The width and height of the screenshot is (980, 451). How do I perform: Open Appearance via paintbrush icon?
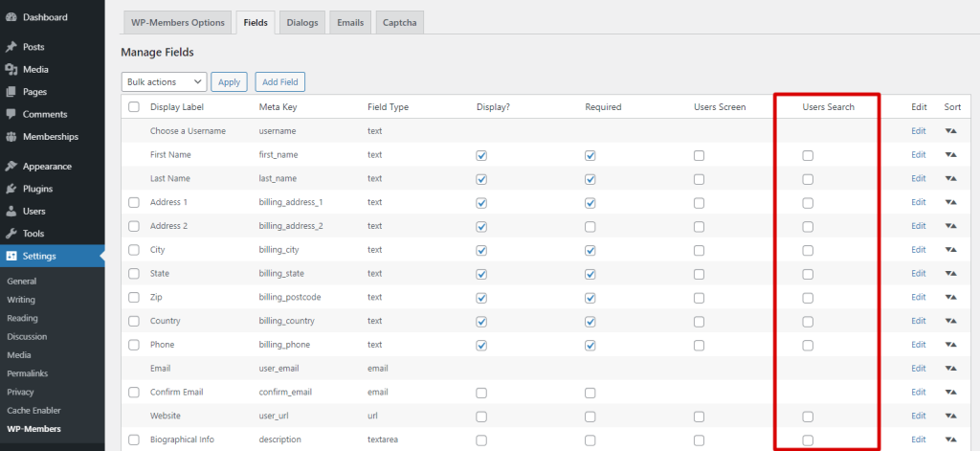pos(11,166)
